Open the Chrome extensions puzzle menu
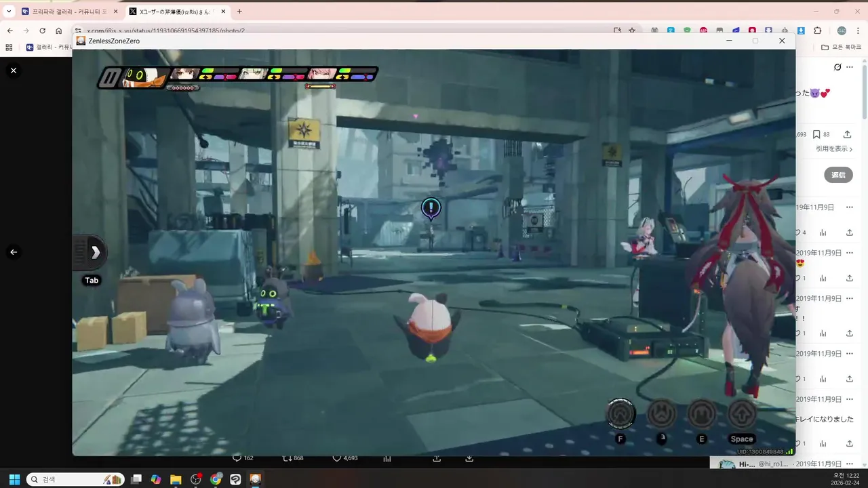The image size is (868, 488). 817,30
